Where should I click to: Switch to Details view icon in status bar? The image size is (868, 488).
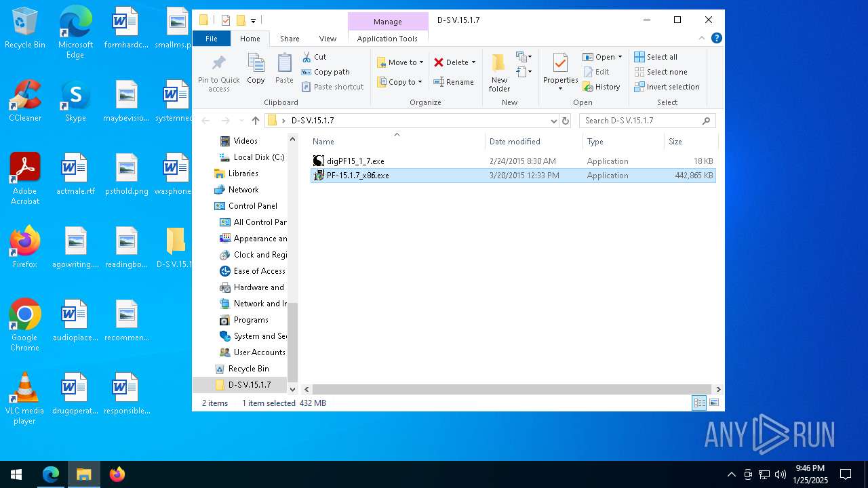pyautogui.click(x=698, y=403)
